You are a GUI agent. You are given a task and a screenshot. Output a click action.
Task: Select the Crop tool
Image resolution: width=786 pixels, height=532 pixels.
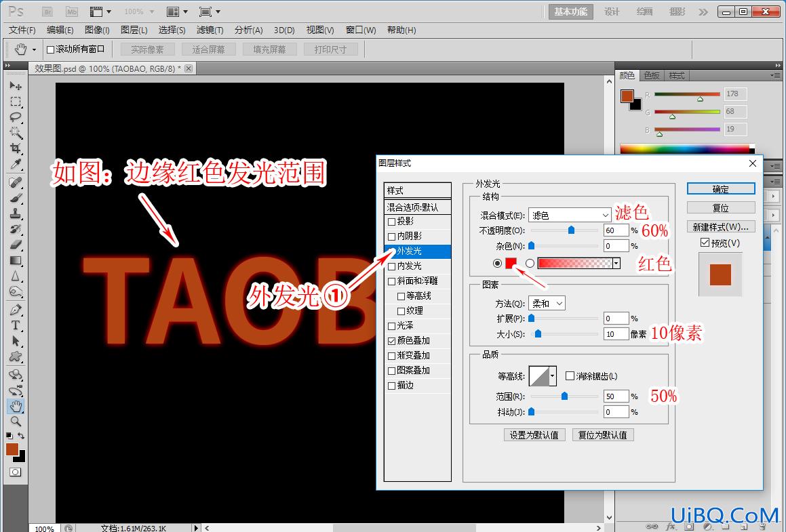point(16,148)
